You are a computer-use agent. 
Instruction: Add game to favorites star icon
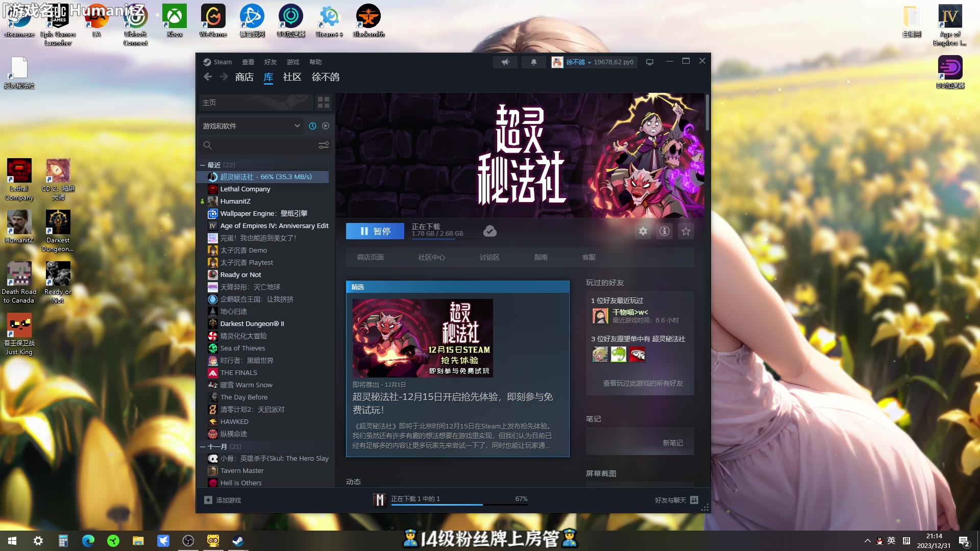(x=686, y=231)
